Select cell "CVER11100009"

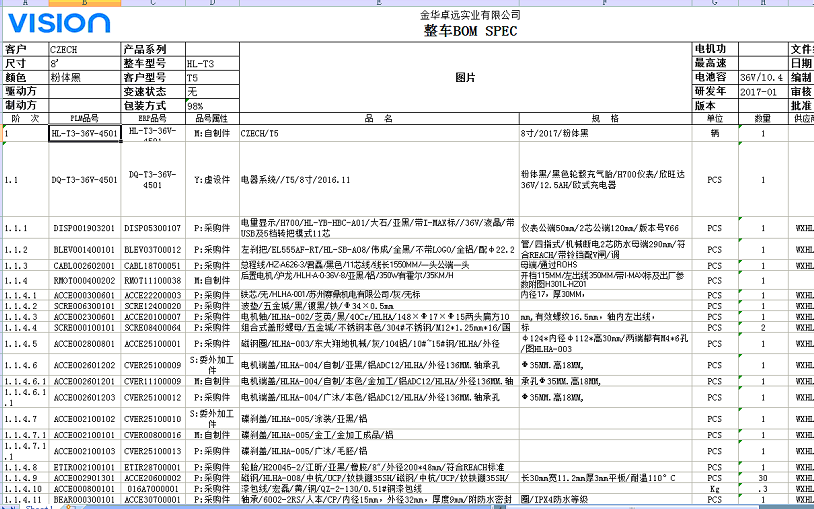153,381
